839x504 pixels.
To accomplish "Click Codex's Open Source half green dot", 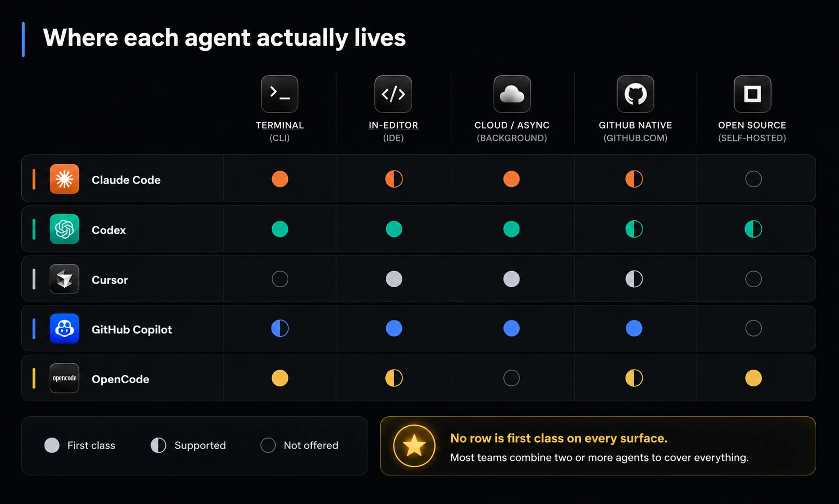I will point(753,229).
